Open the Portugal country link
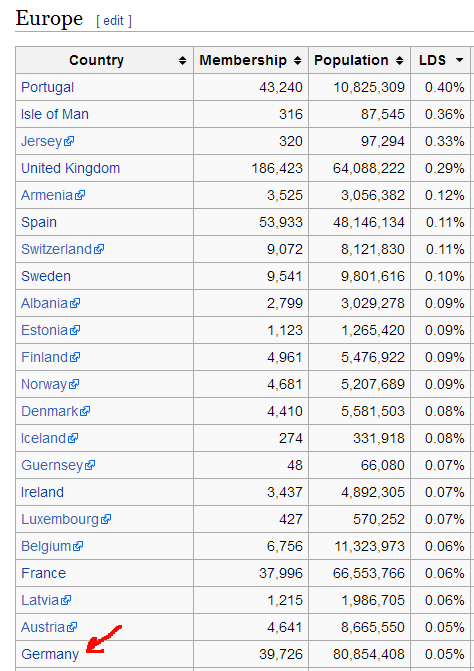The width and height of the screenshot is (474, 671). 47,87
